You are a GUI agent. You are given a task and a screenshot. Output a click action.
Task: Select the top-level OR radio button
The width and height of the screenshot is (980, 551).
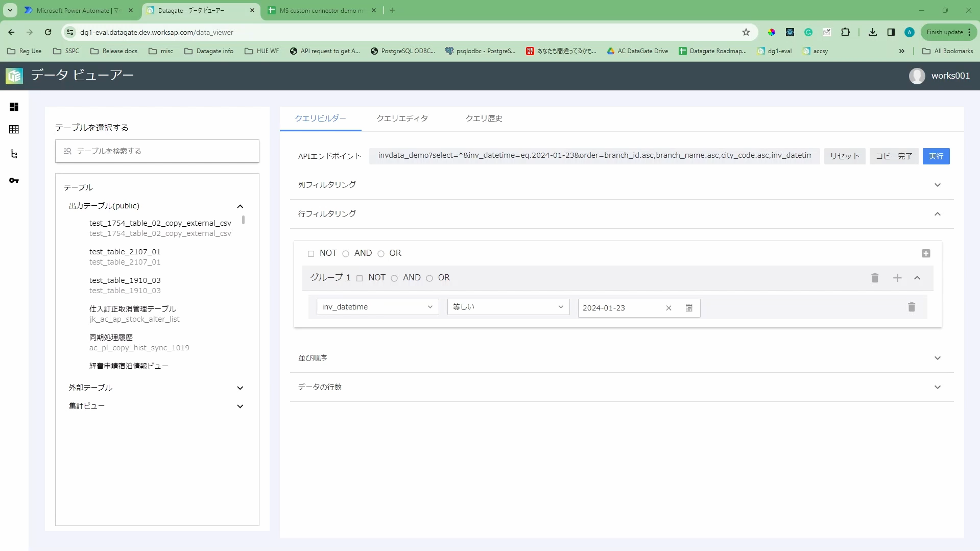click(x=381, y=254)
